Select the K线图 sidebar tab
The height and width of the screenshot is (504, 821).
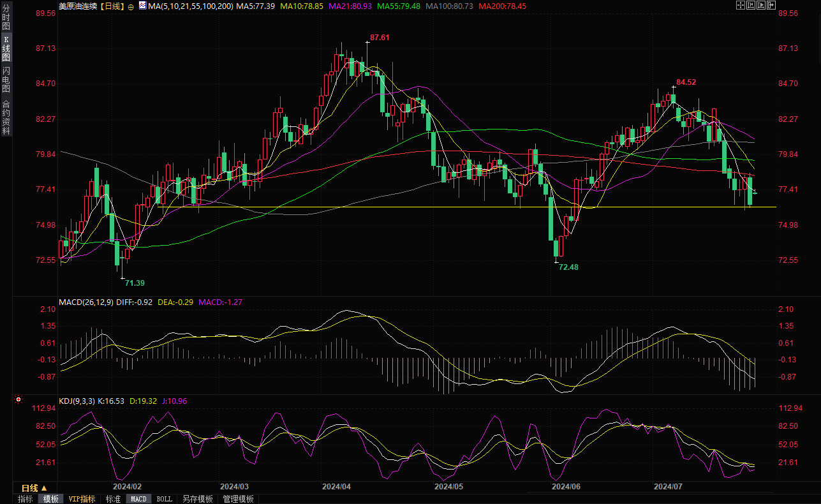[6, 49]
